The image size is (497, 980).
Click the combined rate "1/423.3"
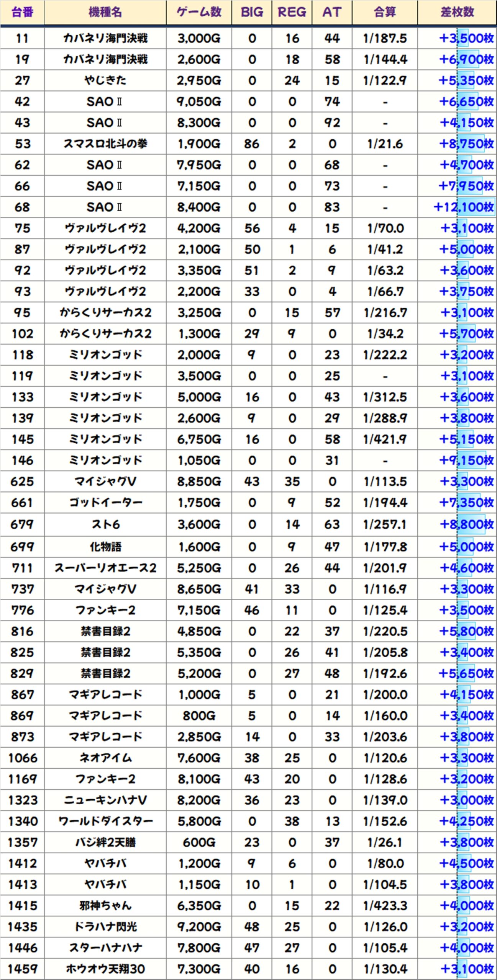(x=385, y=905)
